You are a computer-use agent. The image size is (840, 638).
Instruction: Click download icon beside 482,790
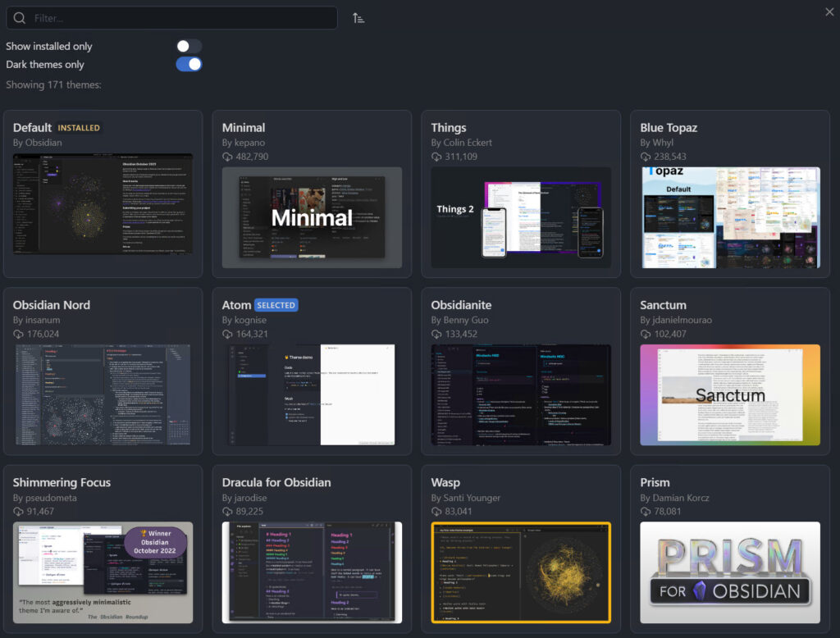[x=227, y=157]
